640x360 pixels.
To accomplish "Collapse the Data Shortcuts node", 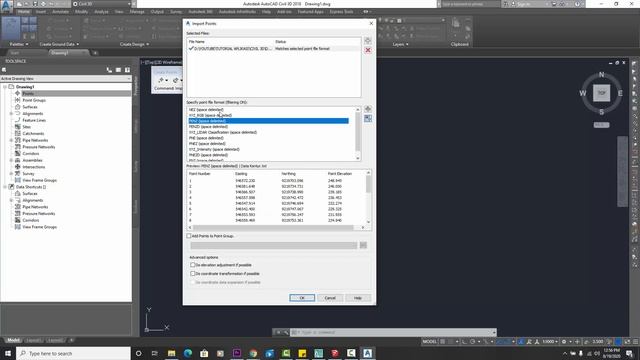I will click(5, 187).
